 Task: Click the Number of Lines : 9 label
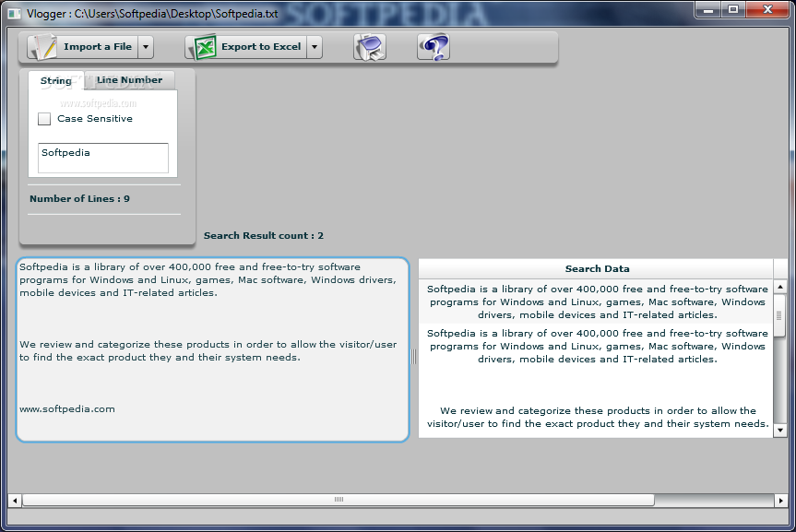[x=79, y=199]
